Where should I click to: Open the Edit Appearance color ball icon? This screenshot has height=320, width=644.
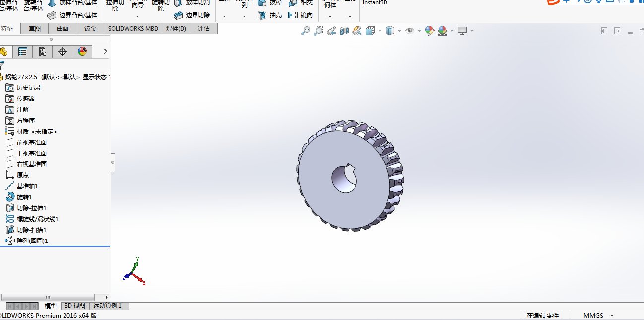pyautogui.click(x=430, y=31)
